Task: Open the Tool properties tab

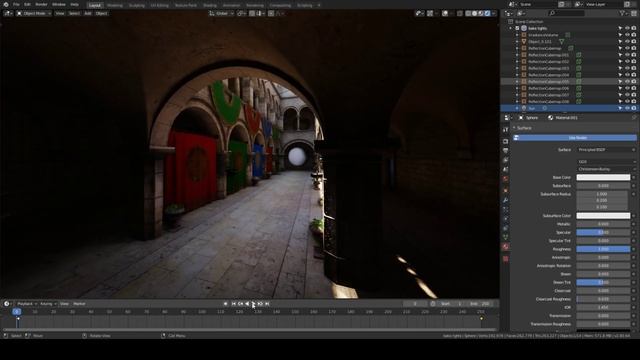Action: (x=506, y=129)
